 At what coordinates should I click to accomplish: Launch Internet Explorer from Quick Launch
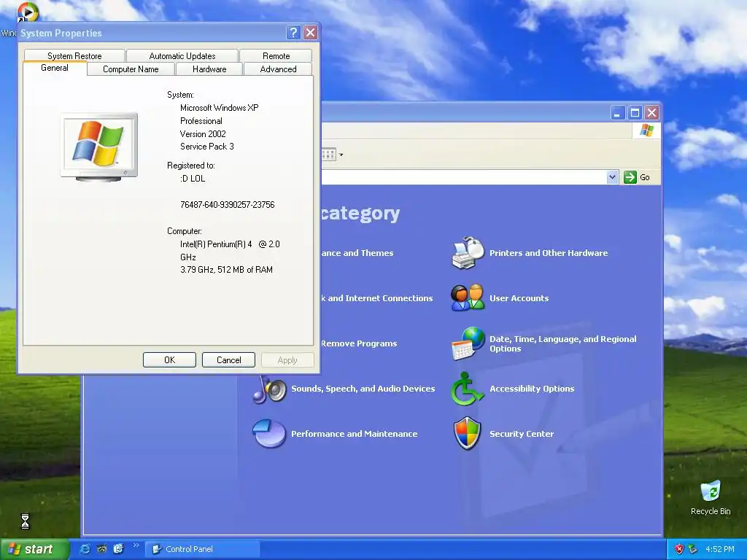[x=85, y=549]
